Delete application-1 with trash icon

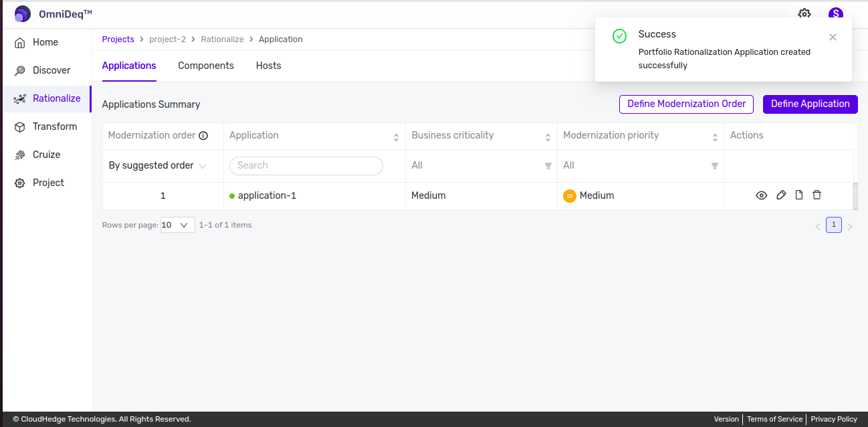click(817, 195)
